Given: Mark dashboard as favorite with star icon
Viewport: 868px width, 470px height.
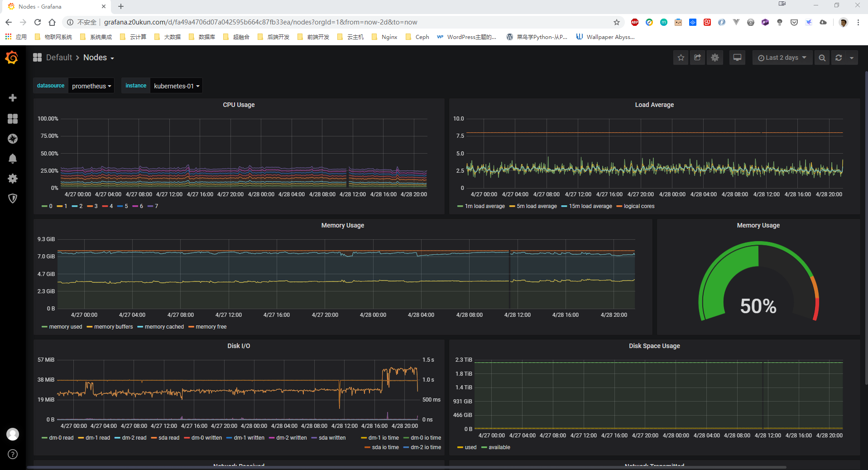Looking at the screenshot, I should (681, 58).
